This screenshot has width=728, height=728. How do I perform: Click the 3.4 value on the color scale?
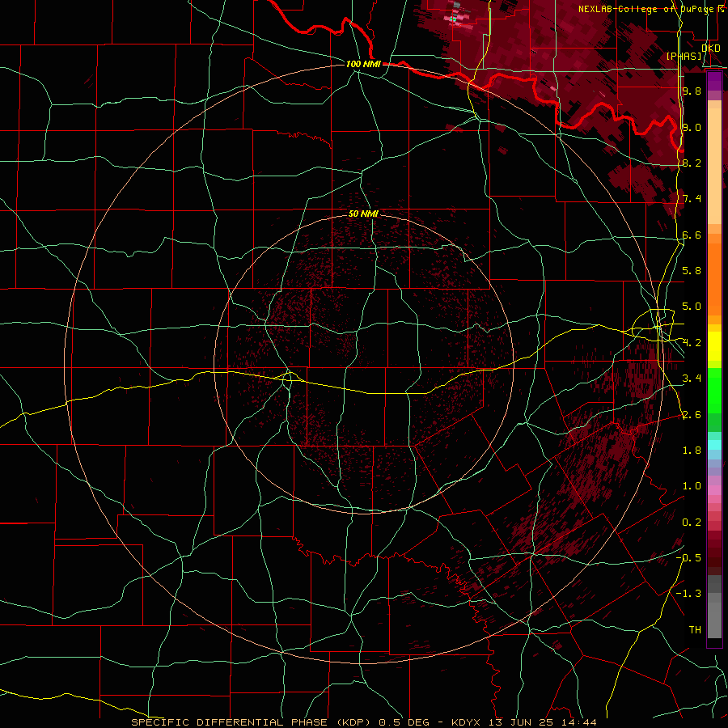pyautogui.click(x=692, y=379)
